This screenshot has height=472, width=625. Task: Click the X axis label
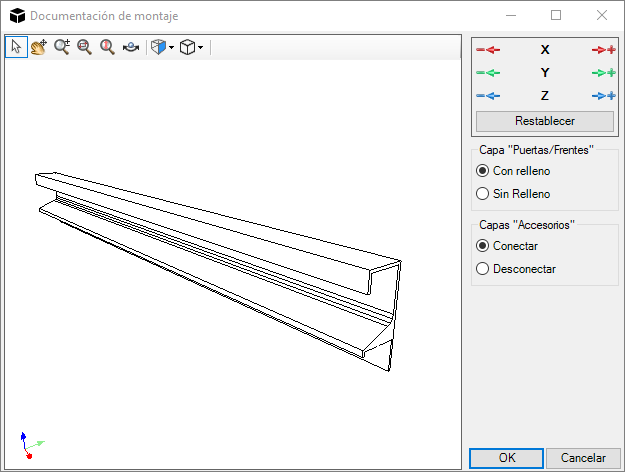(545, 50)
